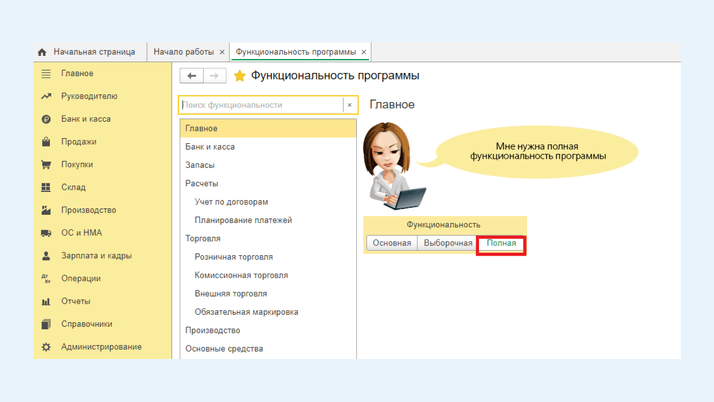
Task: Open the Покупки section
Action: (x=77, y=164)
